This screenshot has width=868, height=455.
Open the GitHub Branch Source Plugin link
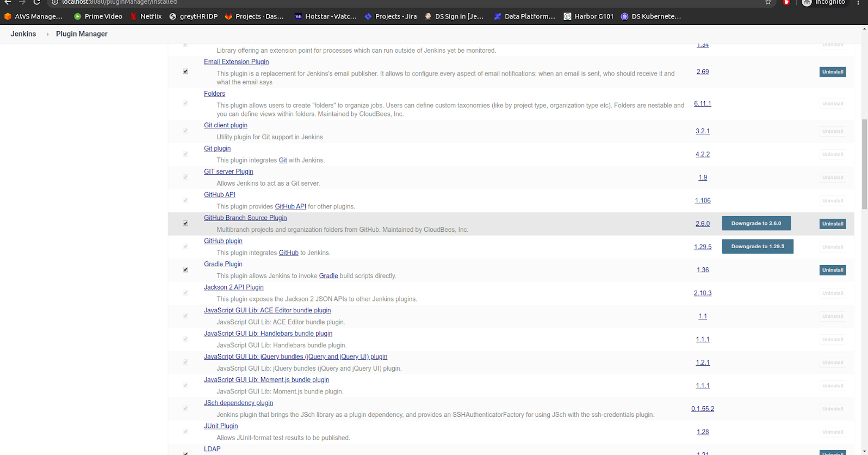(x=245, y=218)
